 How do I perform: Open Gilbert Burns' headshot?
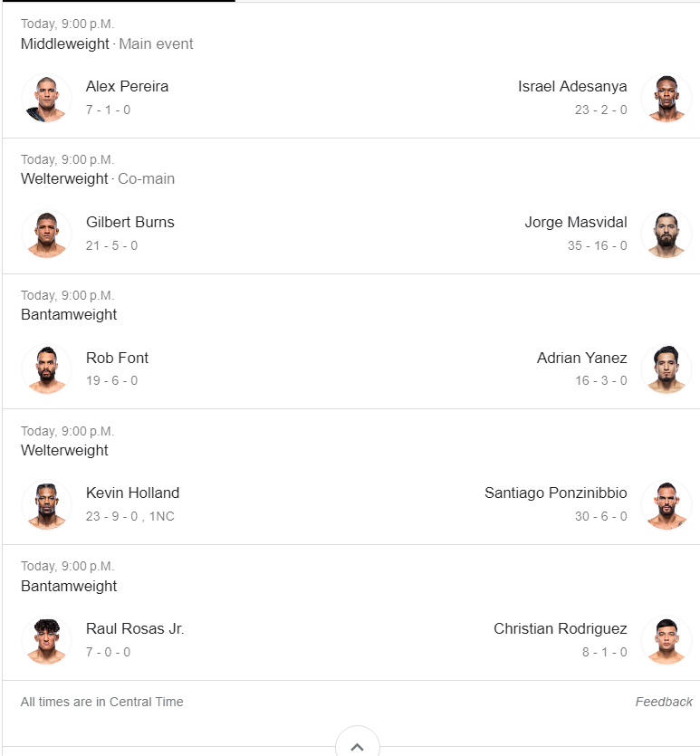(46, 234)
